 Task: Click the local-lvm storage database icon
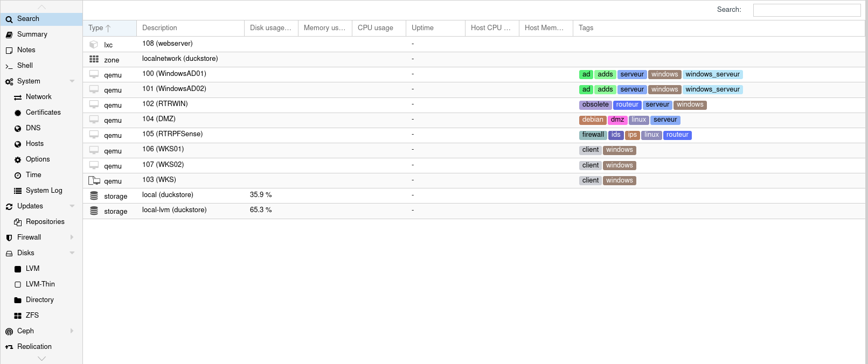pos(94,211)
